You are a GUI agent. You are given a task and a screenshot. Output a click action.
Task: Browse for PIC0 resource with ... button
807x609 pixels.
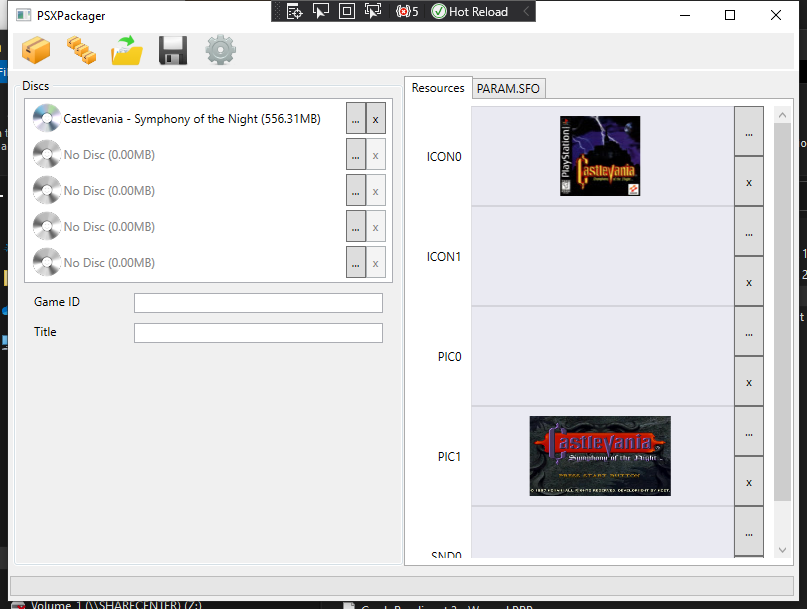click(x=749, y=332)
